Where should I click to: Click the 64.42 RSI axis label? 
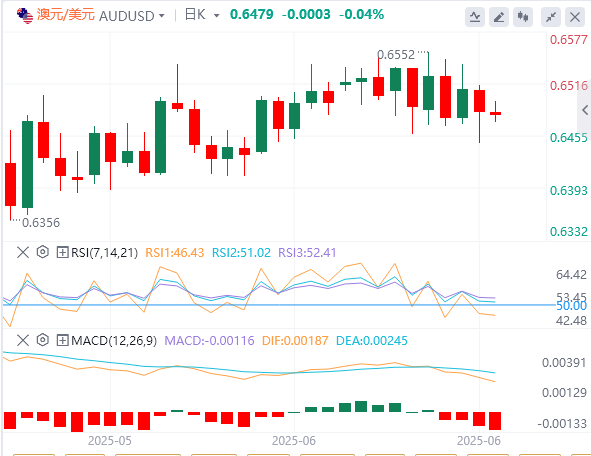571,275
